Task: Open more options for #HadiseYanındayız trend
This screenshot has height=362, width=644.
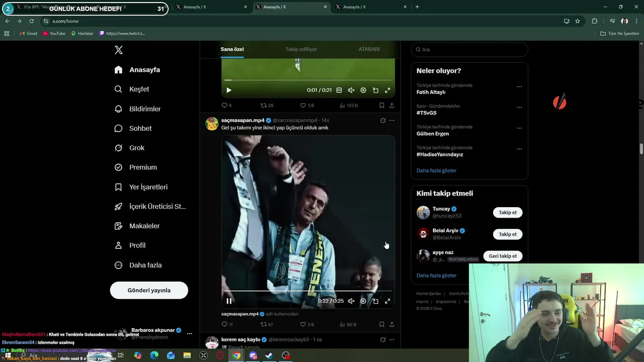Action: pos(519,149)
